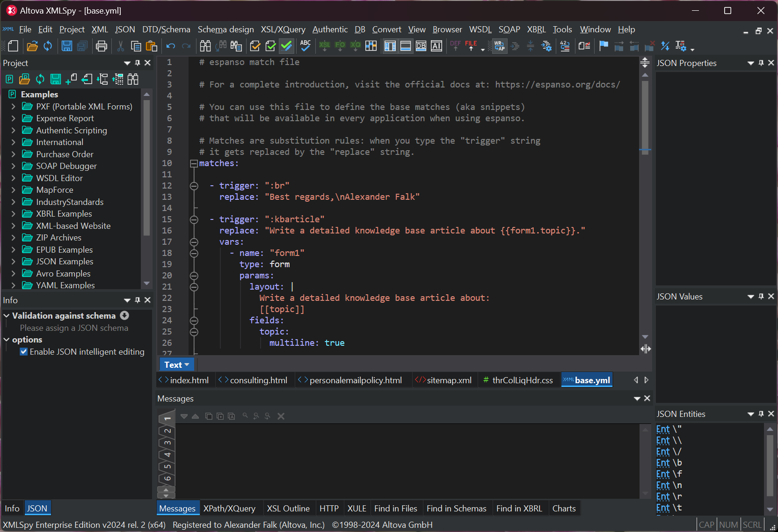778x532 pixels.
Task: Select the Expense Report project folder
Action: (x=65, y=118)
